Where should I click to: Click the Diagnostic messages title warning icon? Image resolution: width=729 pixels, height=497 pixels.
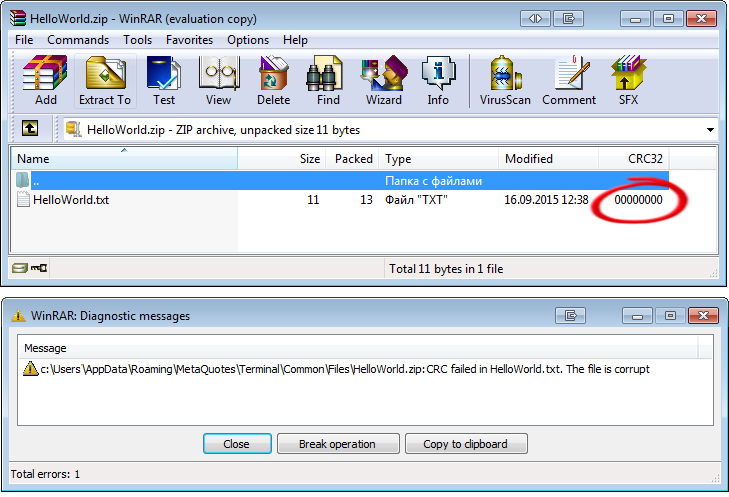(18, 316)
